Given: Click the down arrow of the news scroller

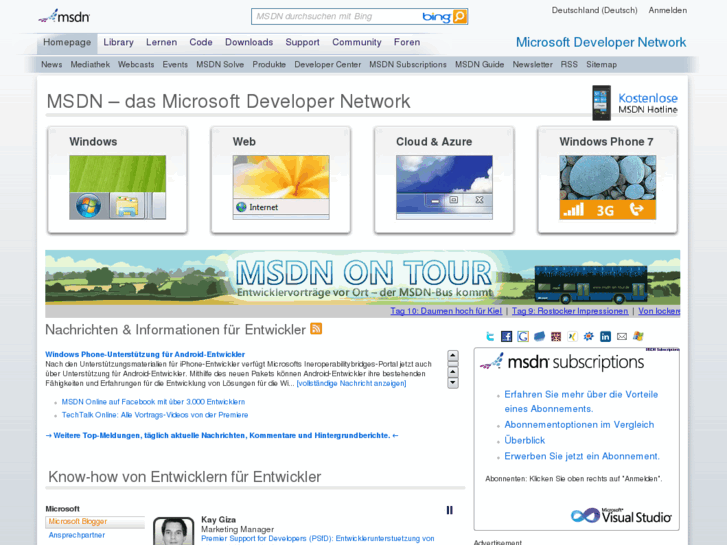Looking at the screenshot, I should coord(453,383).
